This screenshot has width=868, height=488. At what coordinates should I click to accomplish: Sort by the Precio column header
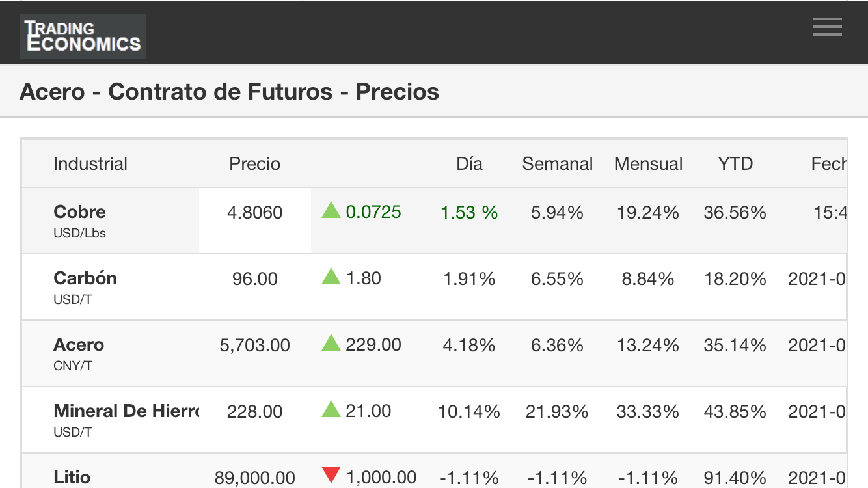[x=255, y=164]
